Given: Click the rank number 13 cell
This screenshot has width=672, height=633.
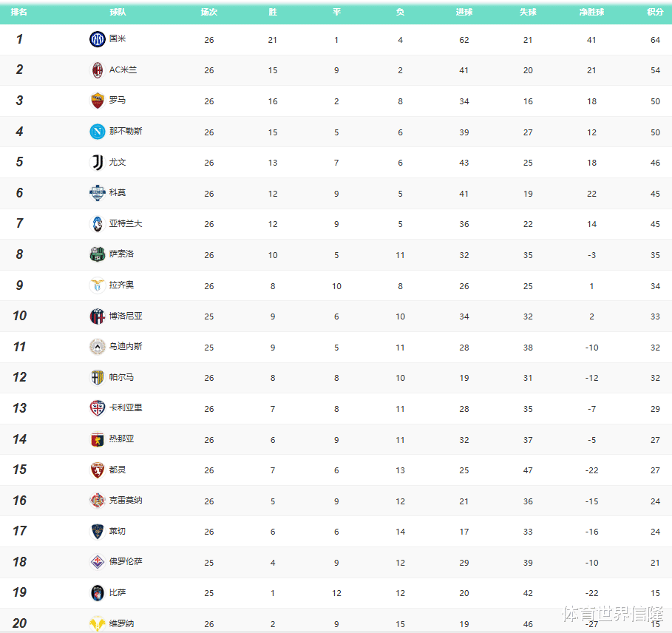Looking at the screenshot, I should [x=19, y=408].
